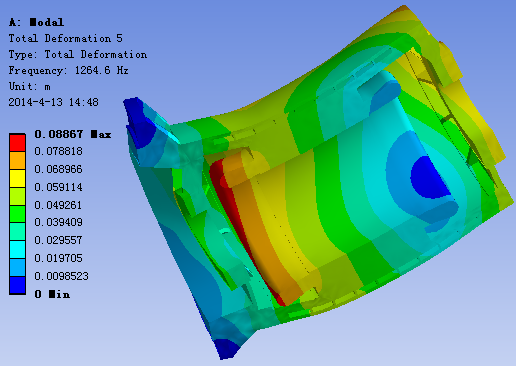Click the Frequency 1264.6 Hz label
Screen dimensions: 516x366
click(x=68, y=70)
